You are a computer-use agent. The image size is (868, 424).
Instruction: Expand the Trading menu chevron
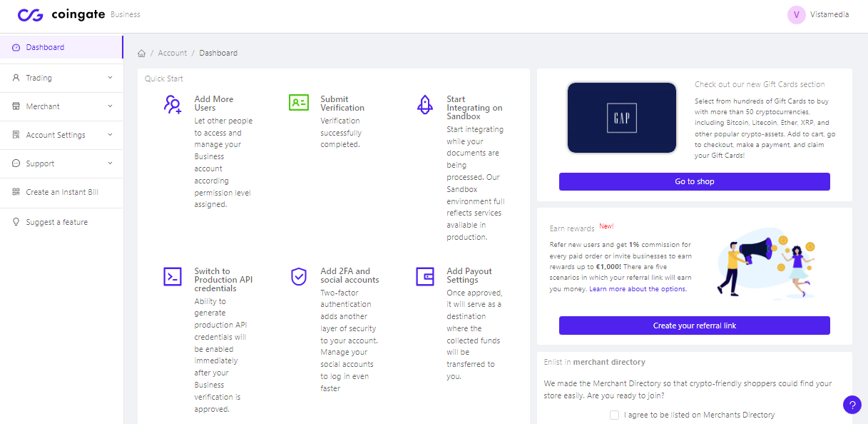point(111,78)
